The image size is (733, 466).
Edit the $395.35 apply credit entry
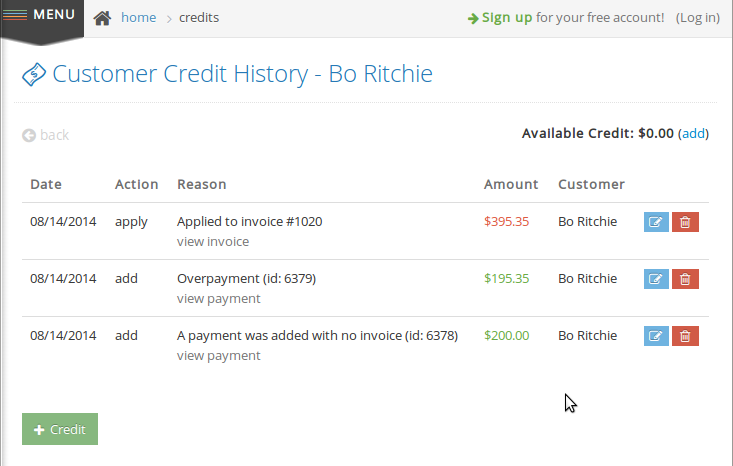tap(656, 222)
